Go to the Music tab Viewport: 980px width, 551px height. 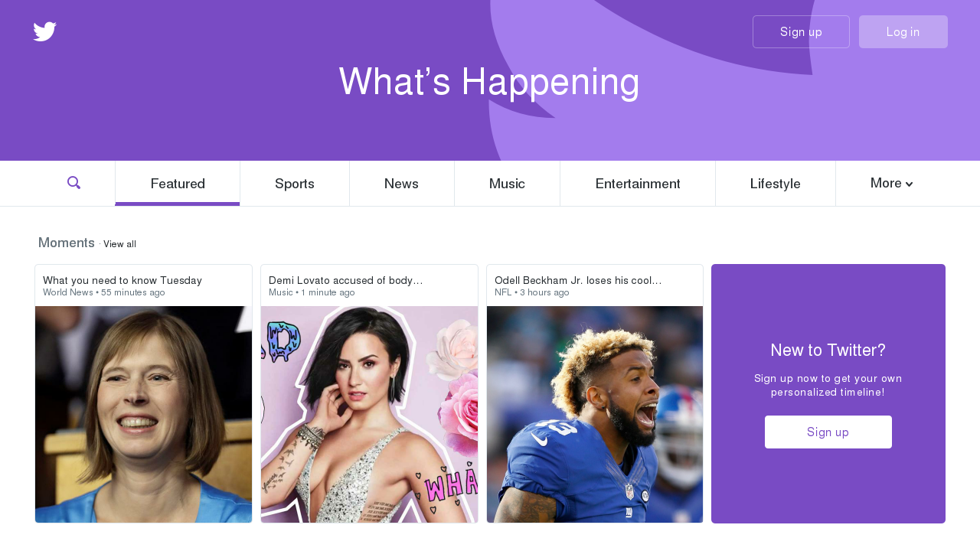pos(507,184)
